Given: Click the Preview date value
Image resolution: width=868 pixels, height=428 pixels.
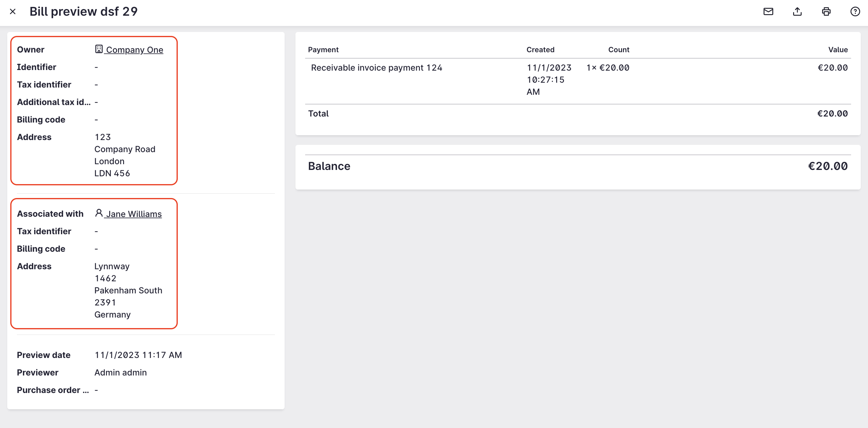Looking at the screenshot, I should tap(138, 355).
